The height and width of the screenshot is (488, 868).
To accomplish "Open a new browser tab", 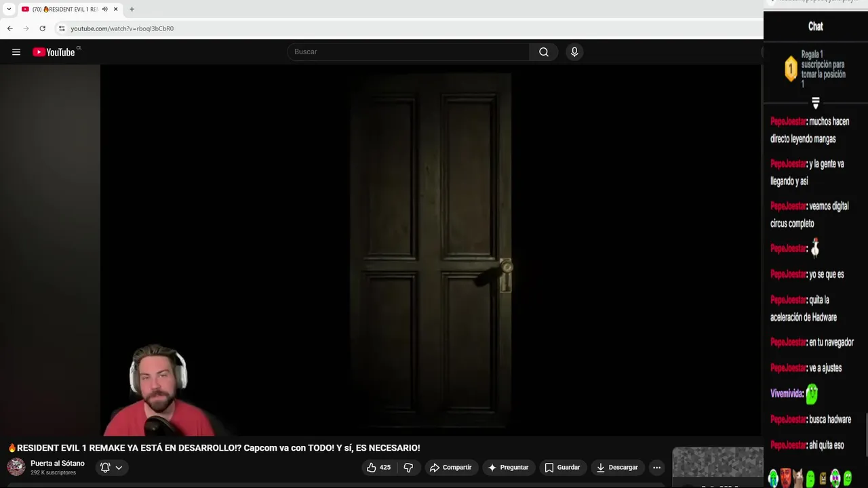I will point(132,9).
